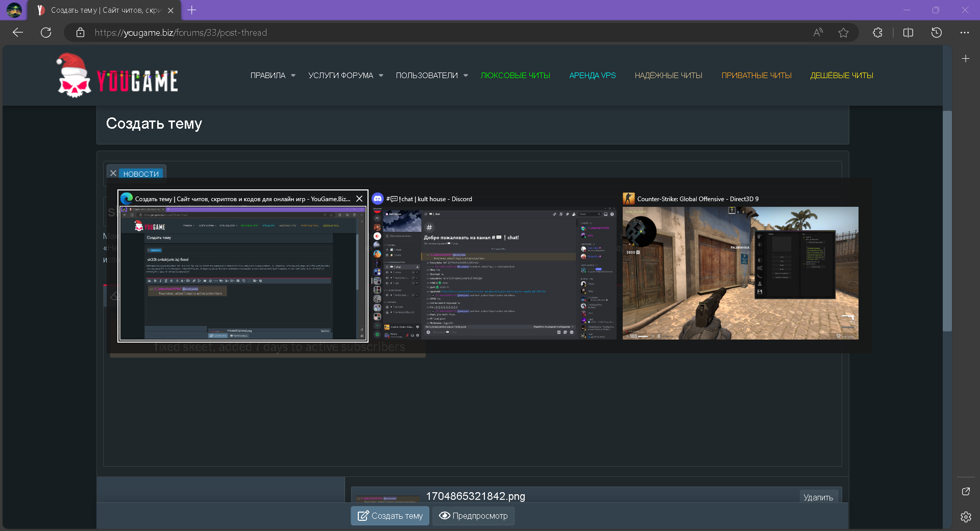Select the Edge icon in task switcher
This screenshot has height=531, width=980.
tap(127, 199)
